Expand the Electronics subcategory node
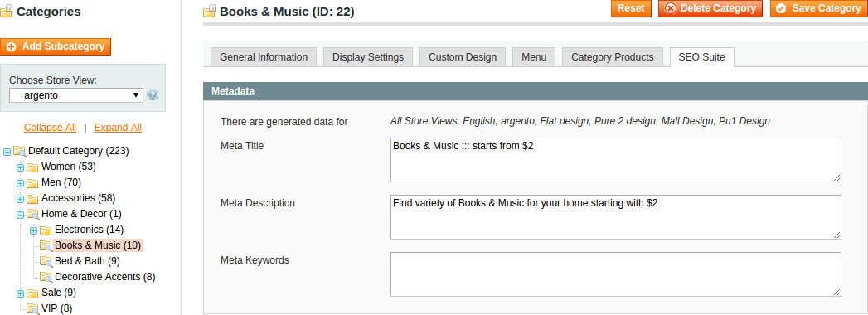Viewport: 868px width, 315px height. [34, 230]
